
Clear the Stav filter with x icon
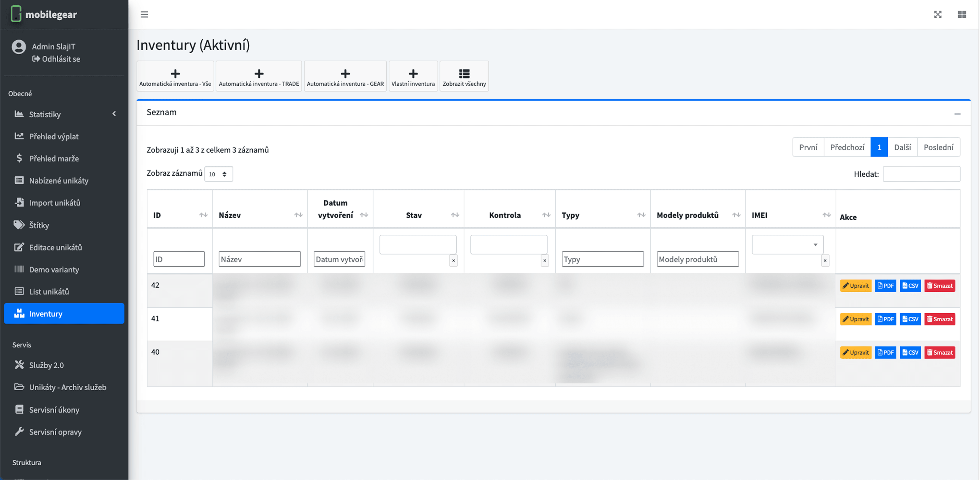point(453,261)
